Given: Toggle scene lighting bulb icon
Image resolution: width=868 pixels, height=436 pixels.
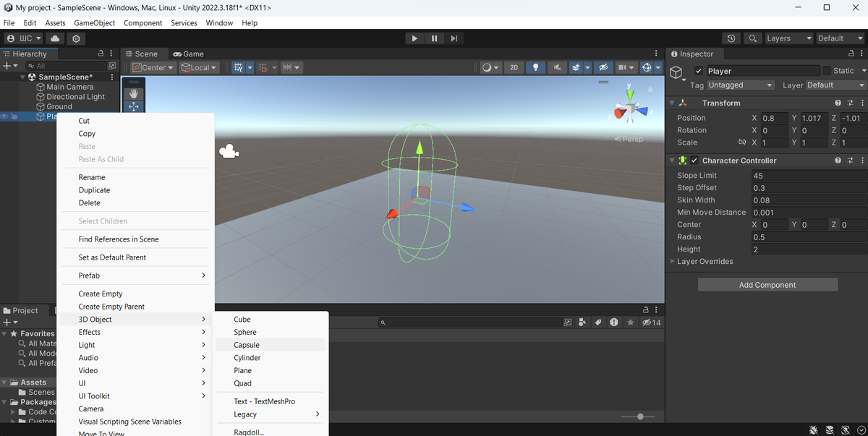Looking at the screenshot, I should pyautogui.click(x=535, y=67).
